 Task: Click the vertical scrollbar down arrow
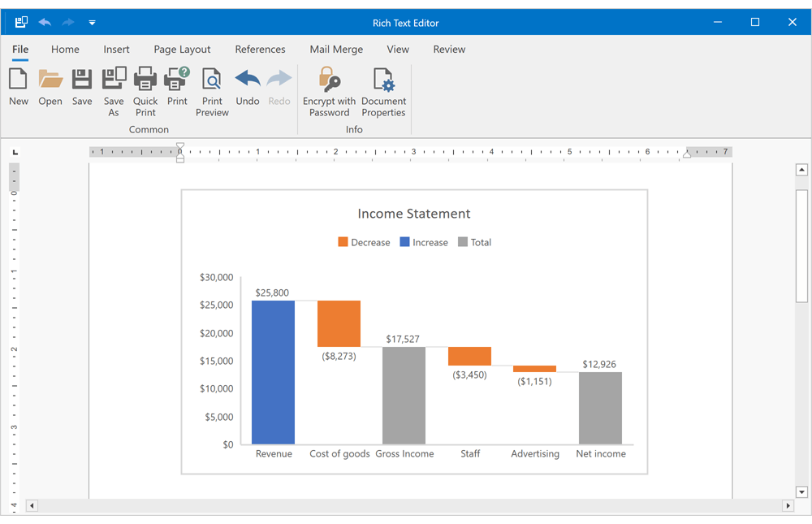[801, 492]
